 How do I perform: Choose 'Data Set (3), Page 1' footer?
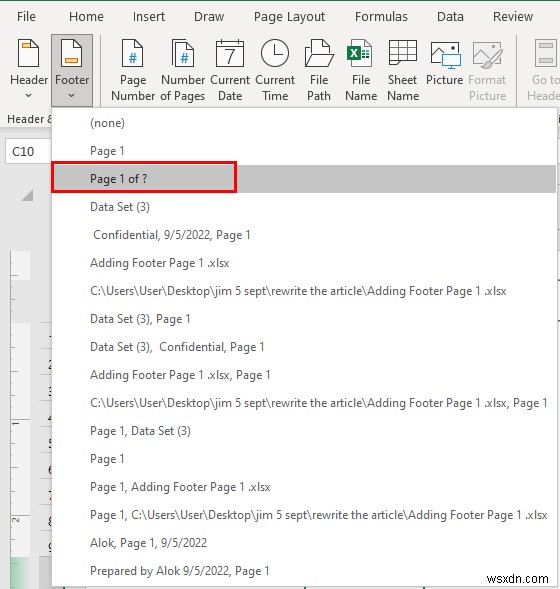[x=304, y=319]
